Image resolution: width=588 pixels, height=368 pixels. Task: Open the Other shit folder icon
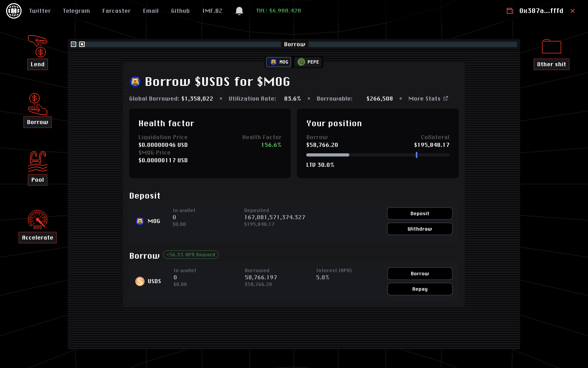click(x=551, y=46)
